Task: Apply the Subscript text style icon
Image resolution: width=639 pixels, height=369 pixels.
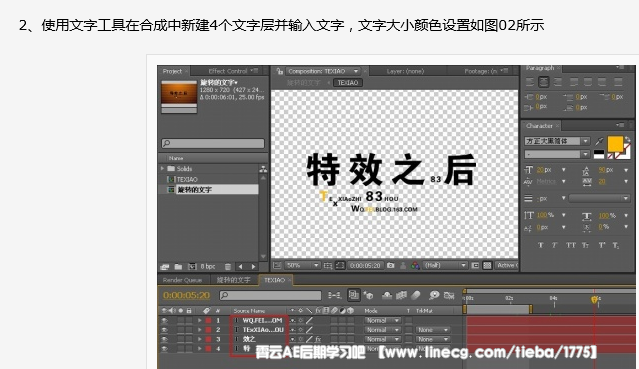Action: [x=616, y=245]
